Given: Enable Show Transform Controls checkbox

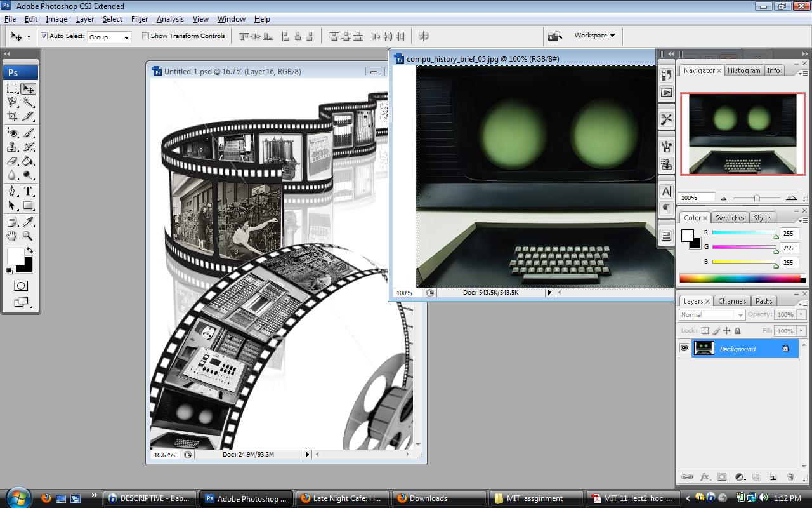Looking at the screenshot, I should (145, 36).
